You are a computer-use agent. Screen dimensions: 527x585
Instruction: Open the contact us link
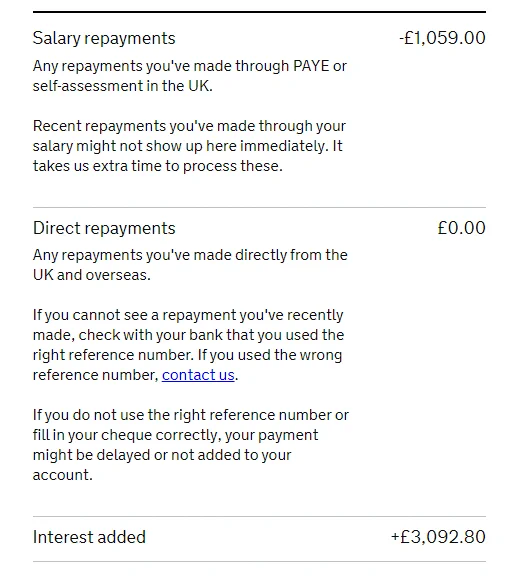click(x=198, y=375)
